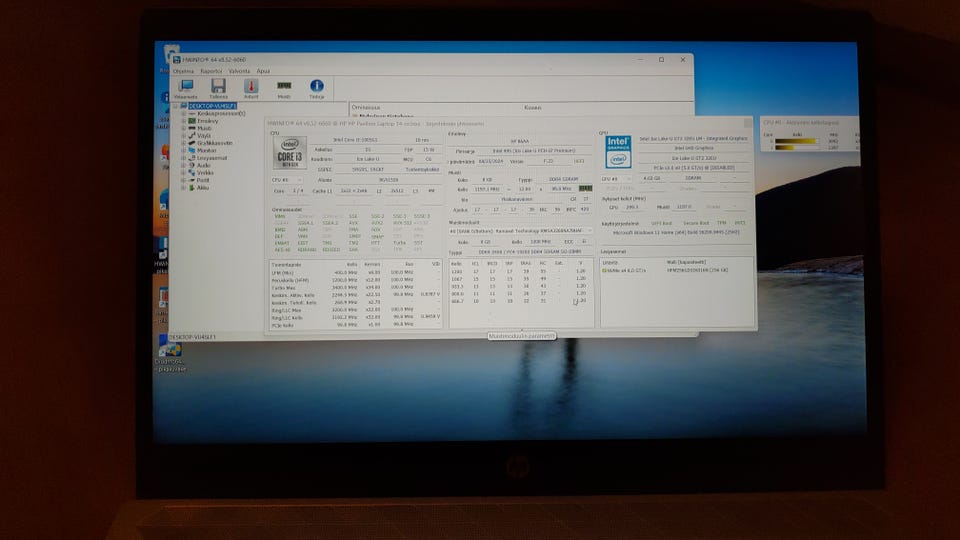This screenshot has height=540, width=960.
Task: Open the Raportti menu
Action: tap(211, 71)
